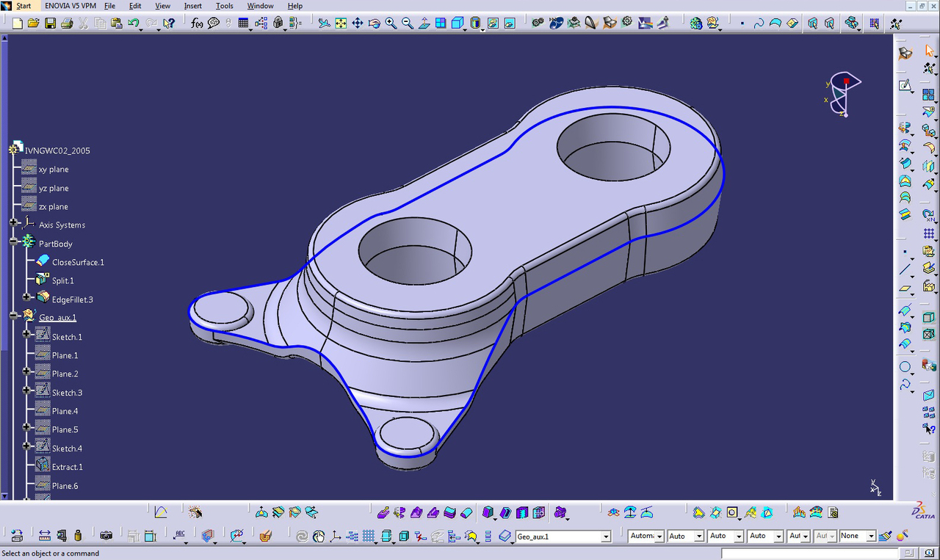
Task: Select Extract.1 in tree
Action: coord(67,468)
